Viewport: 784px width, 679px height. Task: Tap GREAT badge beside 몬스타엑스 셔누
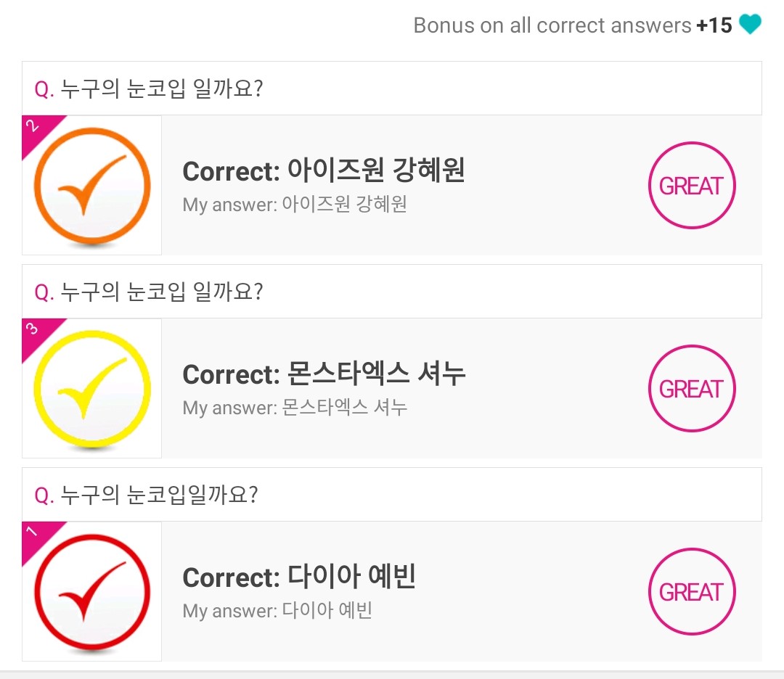click(x=691, y=389)
